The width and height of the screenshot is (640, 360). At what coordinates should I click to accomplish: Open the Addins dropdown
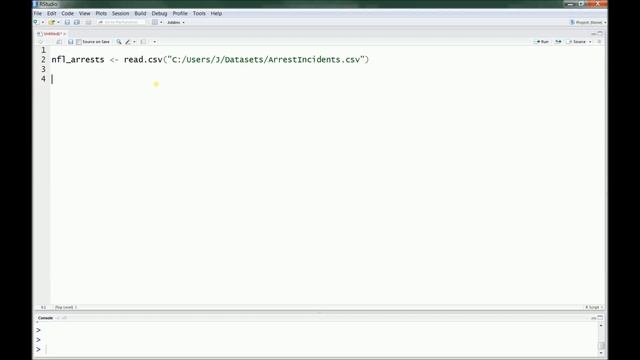[x=176, y=22]
